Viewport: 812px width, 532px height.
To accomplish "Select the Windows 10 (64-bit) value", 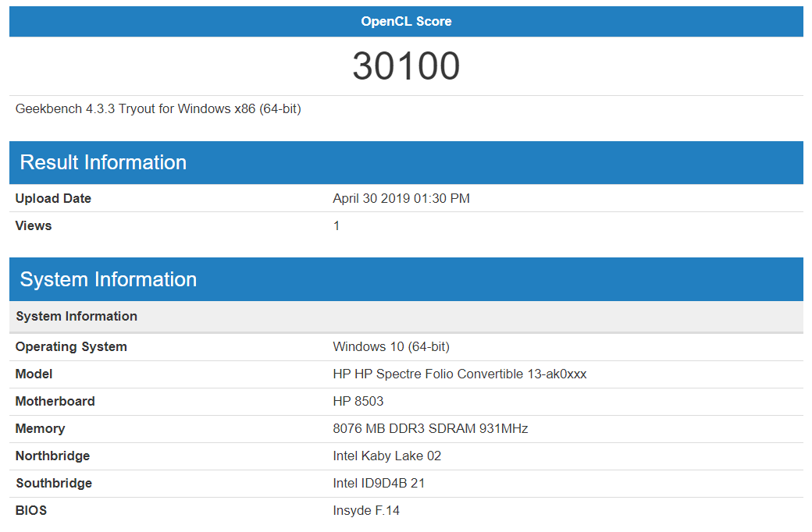I will coord(391,346).
